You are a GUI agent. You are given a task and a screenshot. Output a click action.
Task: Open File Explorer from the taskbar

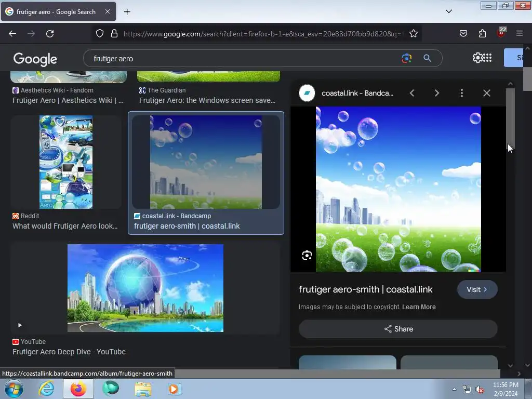[x=143, y=389]
